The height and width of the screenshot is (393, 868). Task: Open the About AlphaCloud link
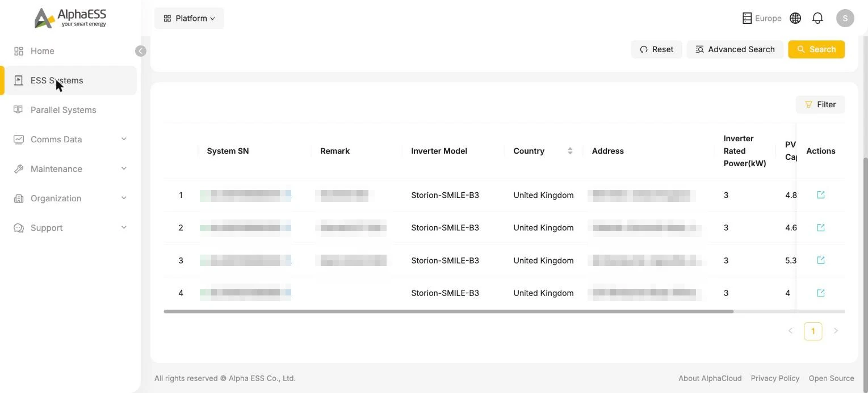[710, 378]
